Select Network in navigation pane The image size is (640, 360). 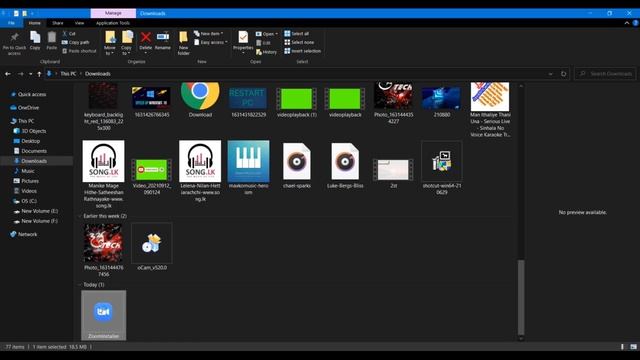coord(27,234)
